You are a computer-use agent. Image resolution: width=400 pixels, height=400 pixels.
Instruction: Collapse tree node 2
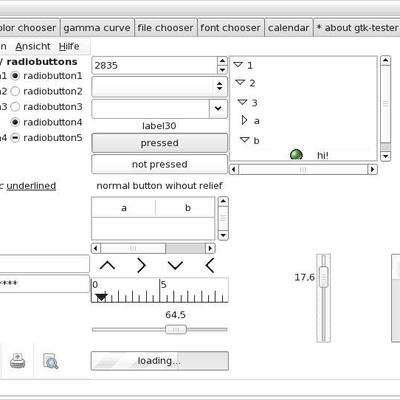pyautogui.click(x=240, y=82)
